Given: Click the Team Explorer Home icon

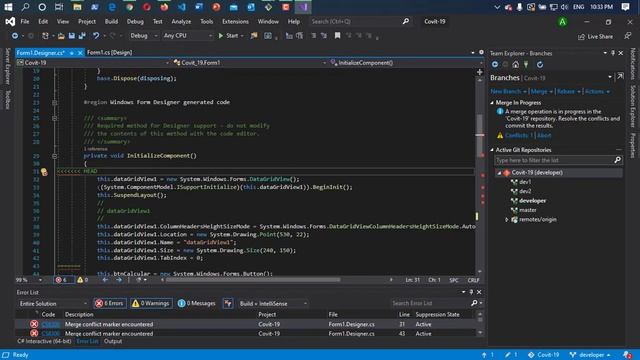Looking at the screenshot, I should 516,64.
